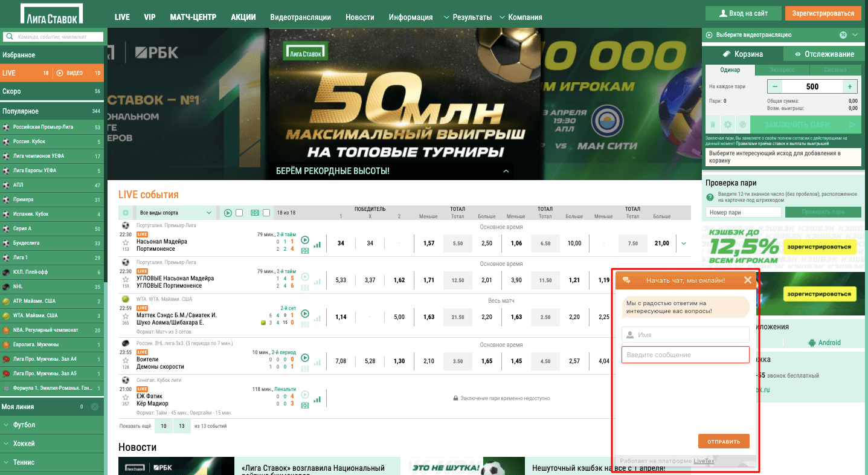Open statistics bars icon for ЕЖ Фатик

click(317, 399)
